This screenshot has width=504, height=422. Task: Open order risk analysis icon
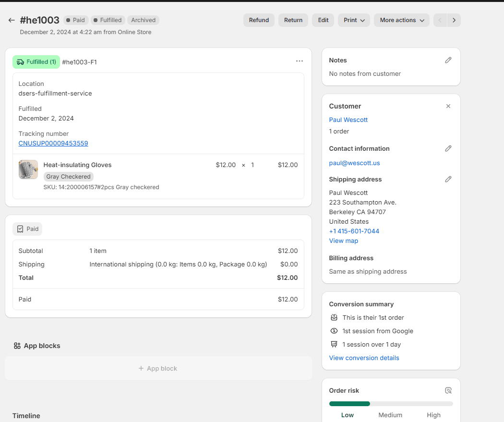[448, 390]
